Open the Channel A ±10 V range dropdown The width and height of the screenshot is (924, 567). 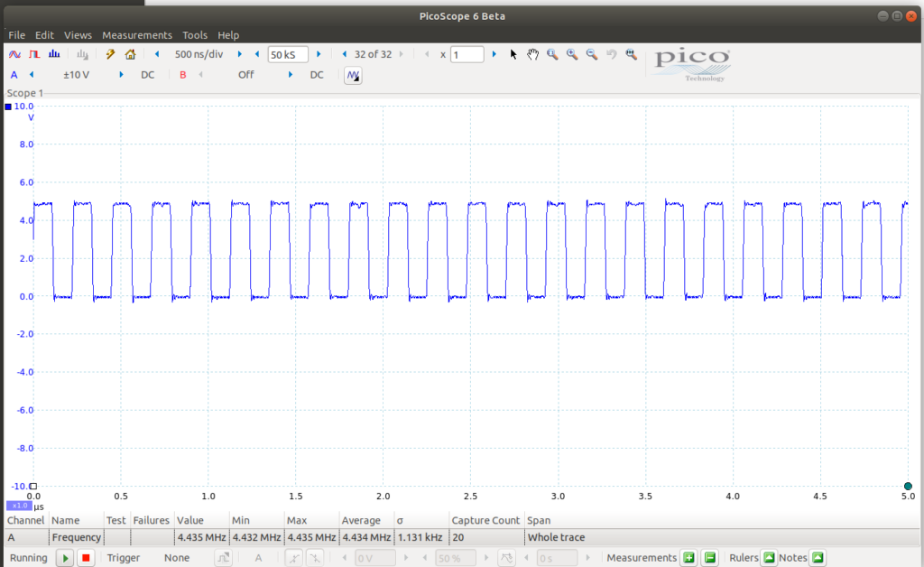[x=77, y=75]
